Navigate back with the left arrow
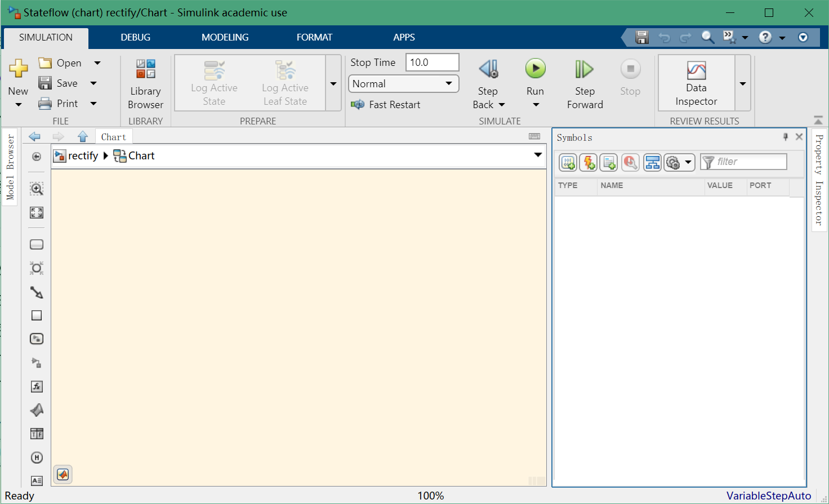The width and height of the screenshot is (829, 504). [34, 136]
